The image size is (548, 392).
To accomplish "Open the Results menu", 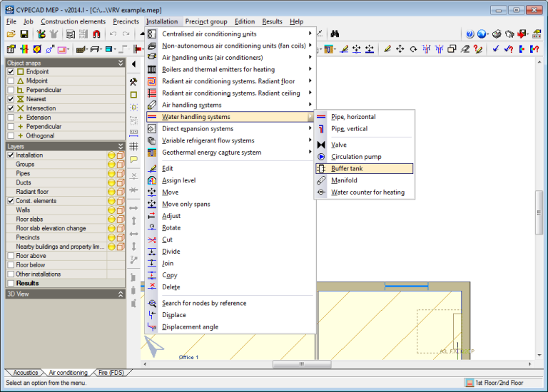I will pos(272,21).
